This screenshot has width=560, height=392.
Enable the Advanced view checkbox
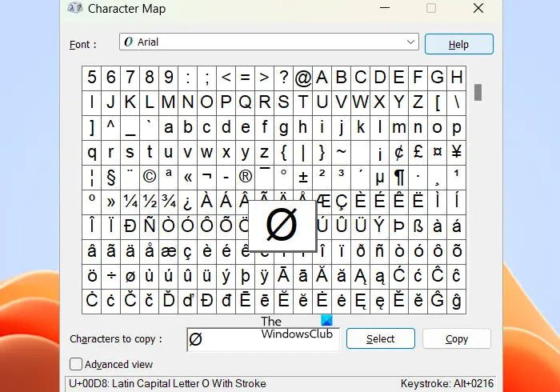[x=76, y=364]
